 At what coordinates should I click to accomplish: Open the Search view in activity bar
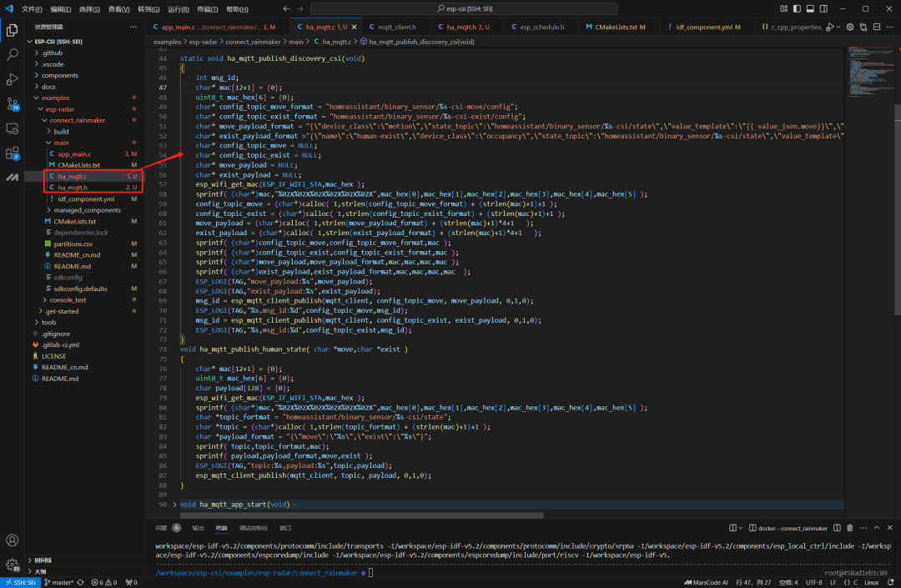click(13, 55)
